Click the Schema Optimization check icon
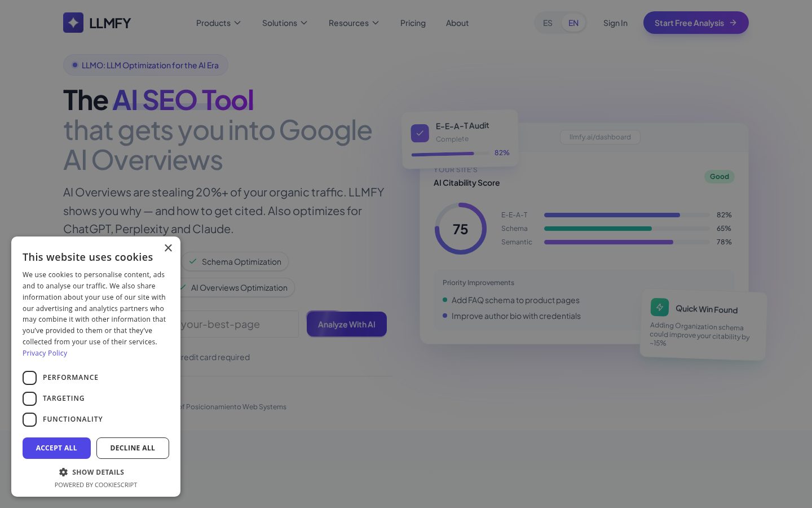The height and width of the screenshot is (508, 812). pos(193,261)
